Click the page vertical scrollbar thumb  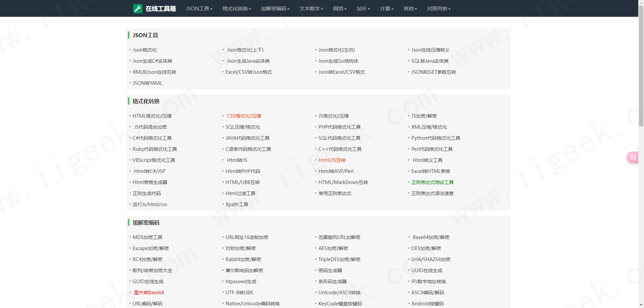pos(641,65)
